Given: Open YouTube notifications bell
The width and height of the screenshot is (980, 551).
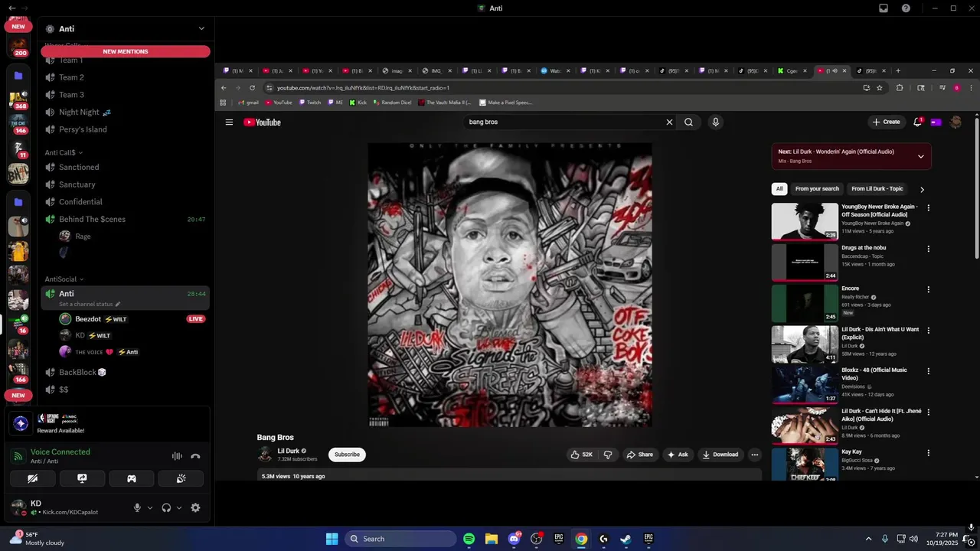Looking at the screenshot, I should click(x=917, y=122).
